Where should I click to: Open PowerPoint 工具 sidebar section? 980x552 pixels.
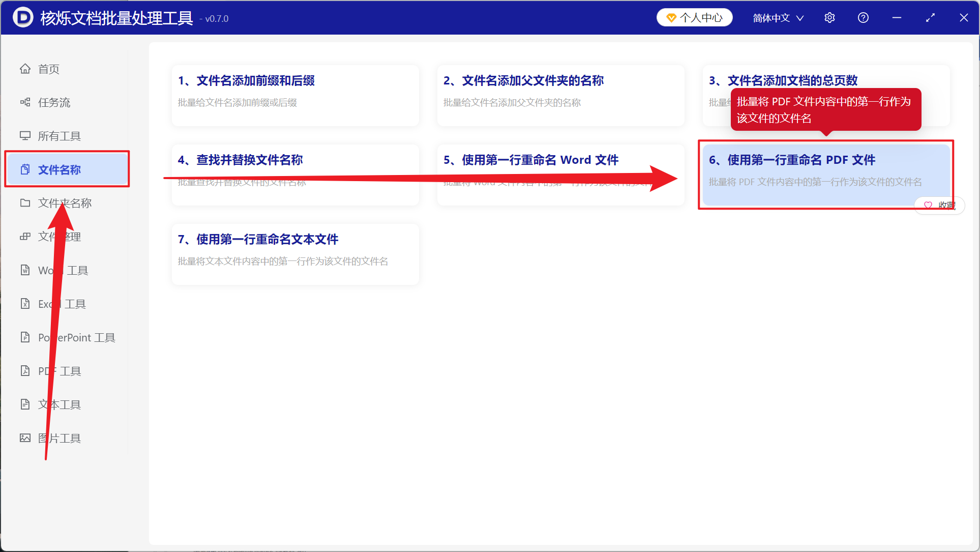(x=67, y=337)
